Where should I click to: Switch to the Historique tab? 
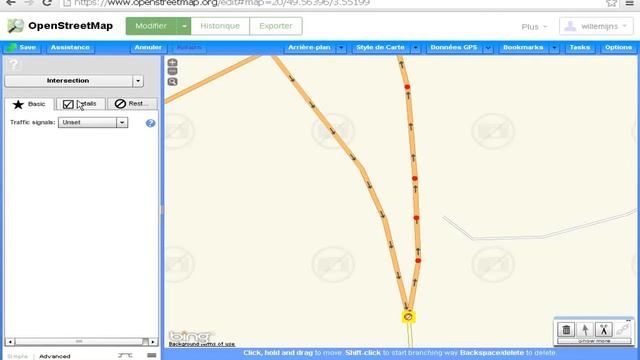pos(220,26)
